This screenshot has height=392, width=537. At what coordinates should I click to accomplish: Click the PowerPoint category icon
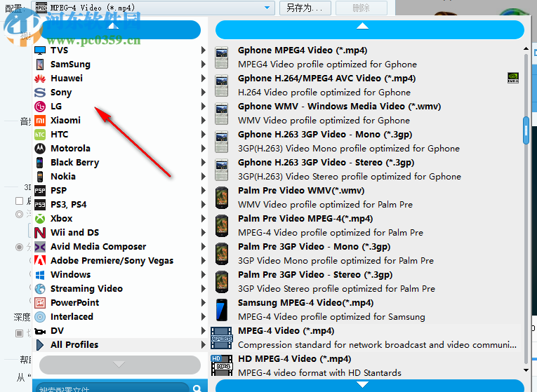[40, 303]
